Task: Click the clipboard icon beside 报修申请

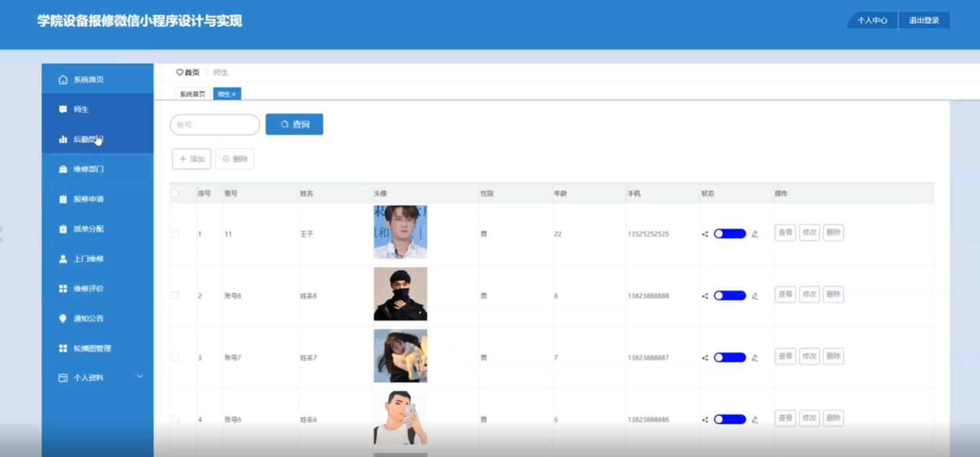Action: pos(63,199)
